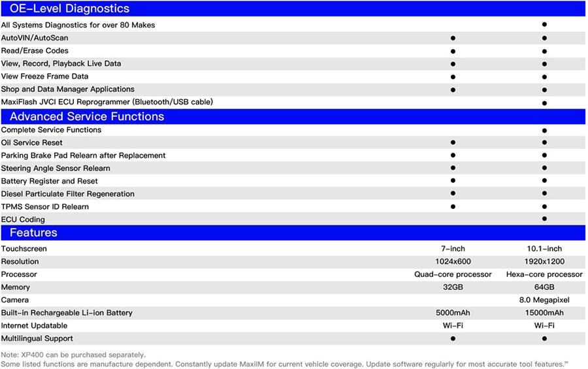Screen dimensions: 588x369
Task: Click the 1920x1200 resolution value
Action: coord(544,261)
